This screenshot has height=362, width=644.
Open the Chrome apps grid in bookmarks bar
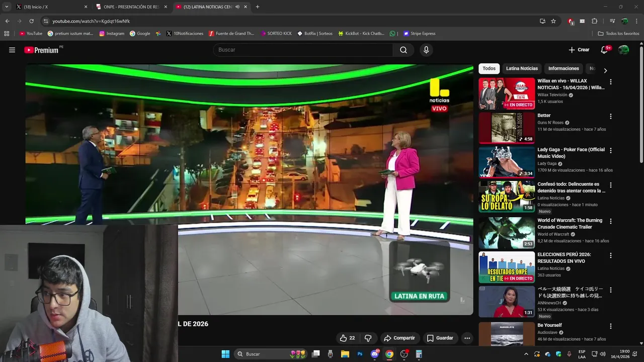tap(7, 34)
